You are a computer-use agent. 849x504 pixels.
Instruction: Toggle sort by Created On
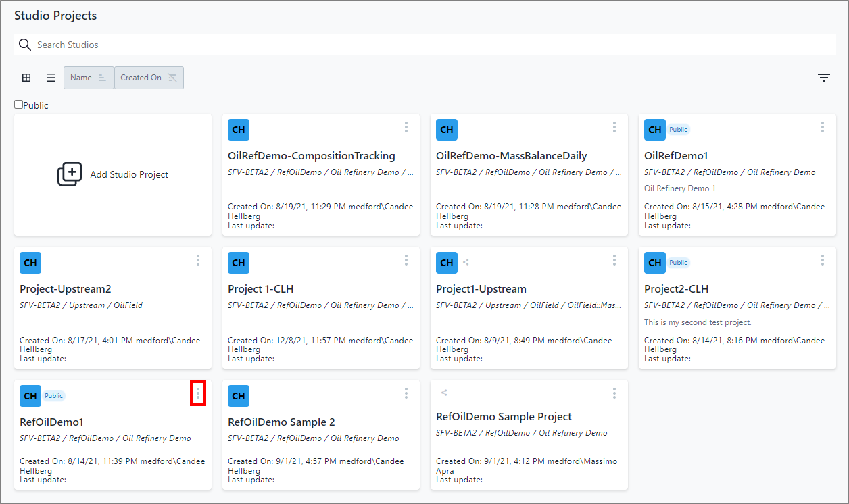click(x=149, y=78)
